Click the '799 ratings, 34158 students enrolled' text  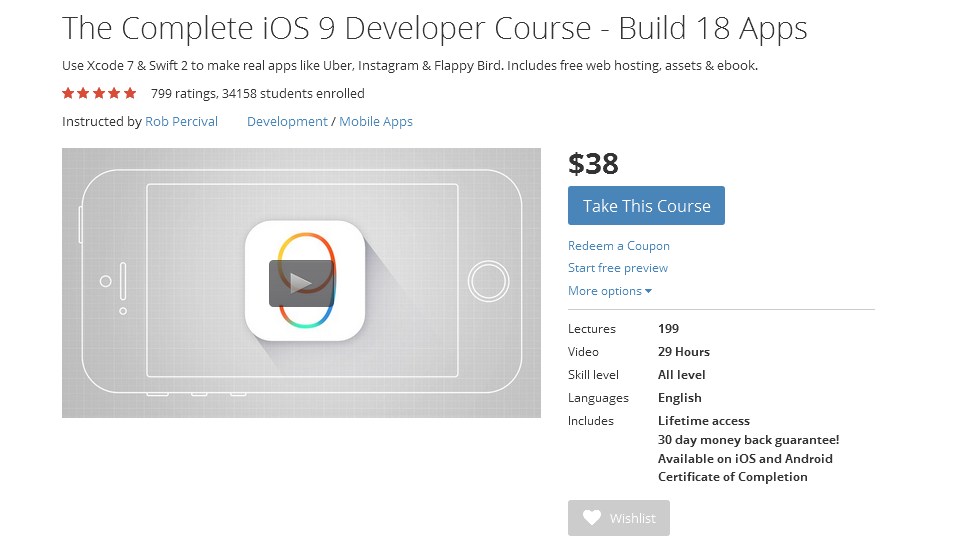tap(258, 93)
